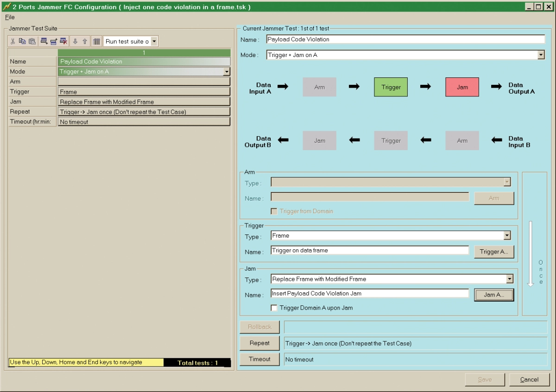Viewport: 556px width, 392px height.
Task: Open the Run test suite dropdown
Action: [154, 41]
